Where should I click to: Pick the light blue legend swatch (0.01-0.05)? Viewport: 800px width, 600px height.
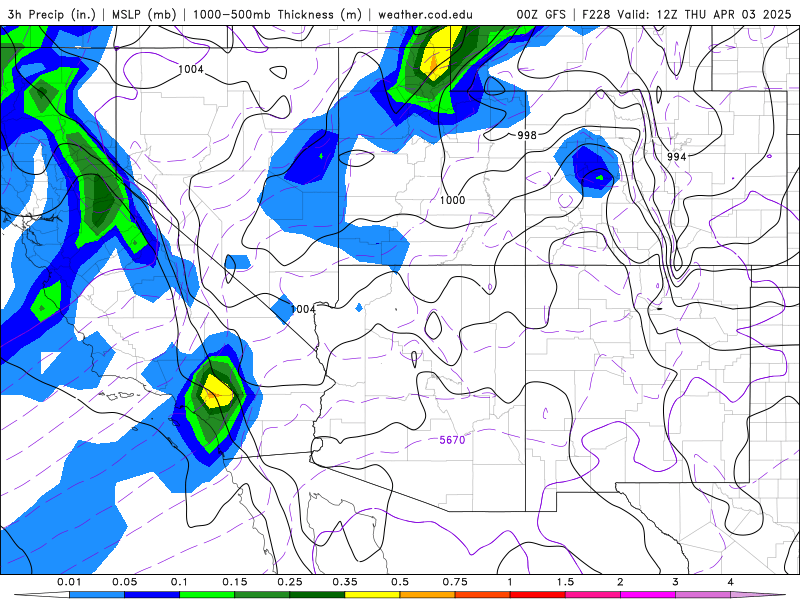click(96, 595)
